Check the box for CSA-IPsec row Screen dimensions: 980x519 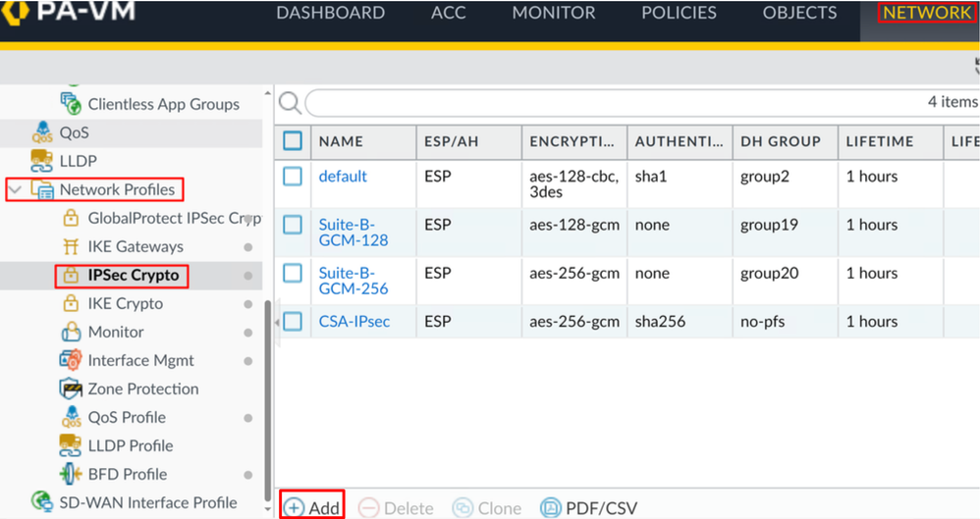(x=293, y=322)
